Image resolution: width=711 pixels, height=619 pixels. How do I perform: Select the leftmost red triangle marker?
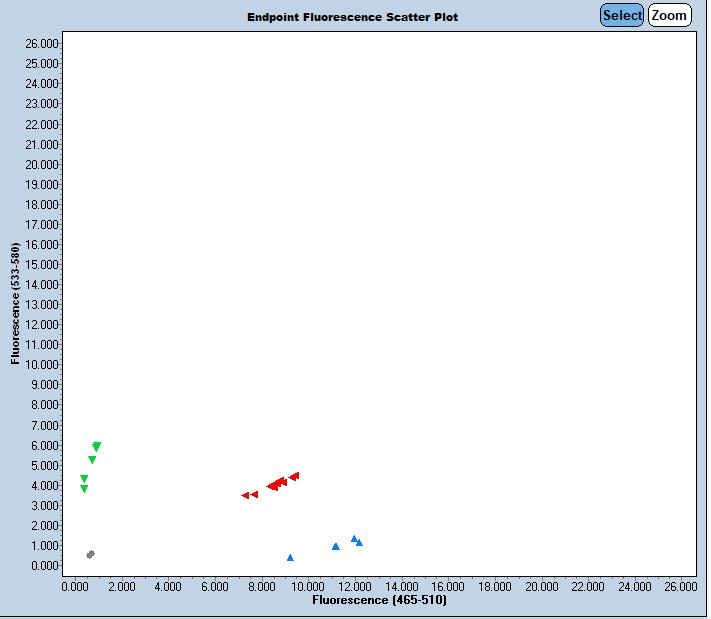pos(245,495)
